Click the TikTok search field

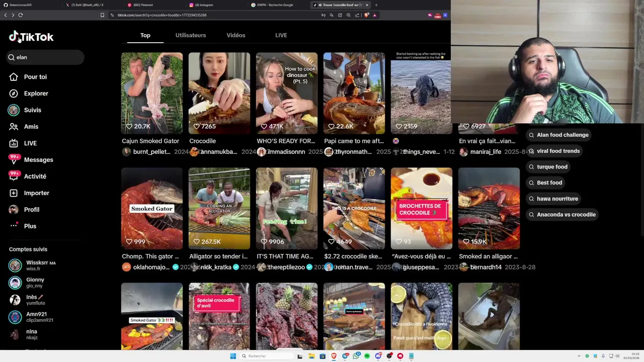(45, 57)
